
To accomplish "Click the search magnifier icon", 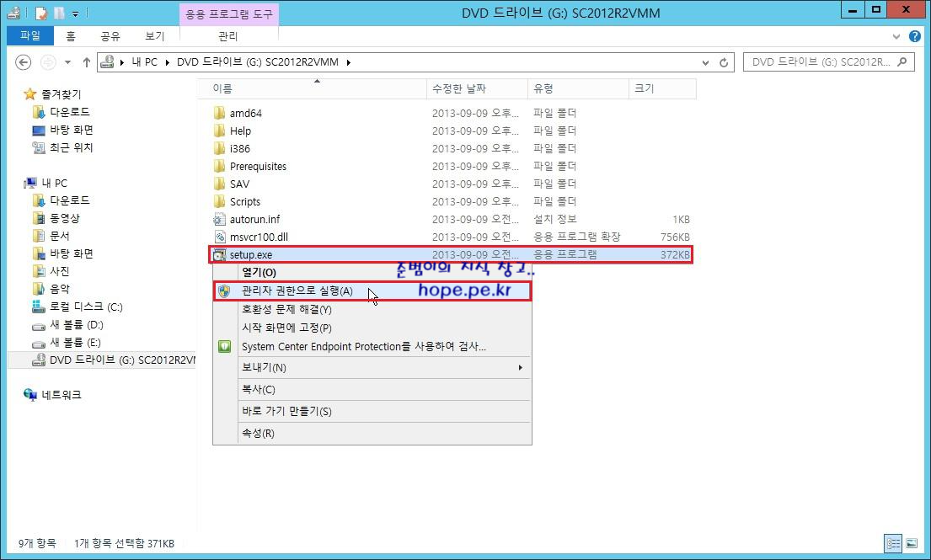I will click(902, 61).
